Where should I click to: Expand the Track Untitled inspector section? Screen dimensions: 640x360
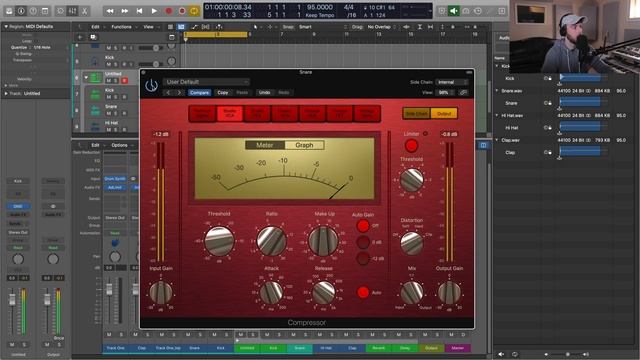coord(6,93)
